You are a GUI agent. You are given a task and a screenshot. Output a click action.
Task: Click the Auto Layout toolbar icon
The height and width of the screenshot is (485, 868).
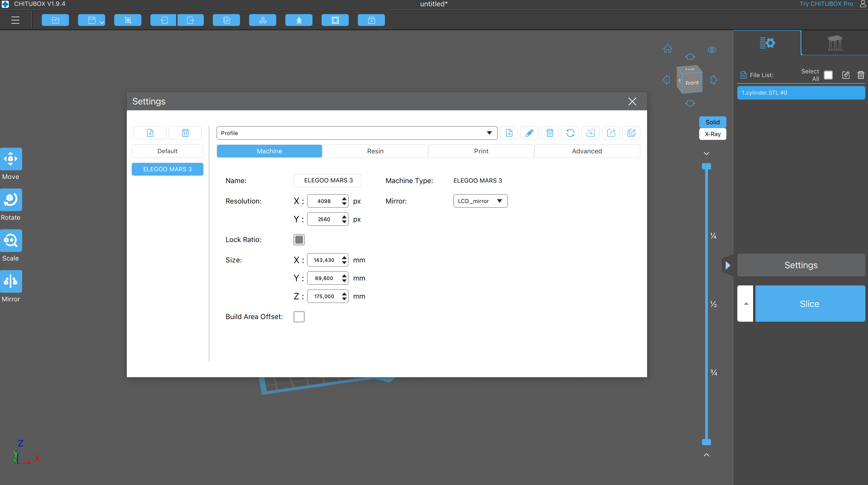(x=263, y=20)
